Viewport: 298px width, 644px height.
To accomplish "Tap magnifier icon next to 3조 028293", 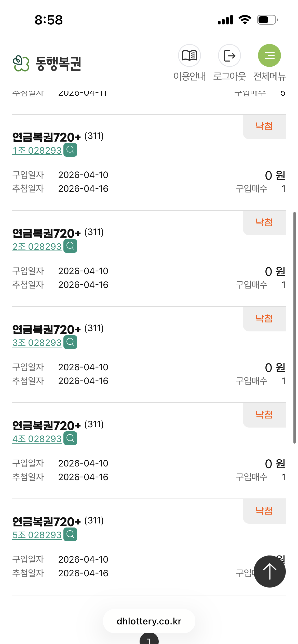I will 70,342.
